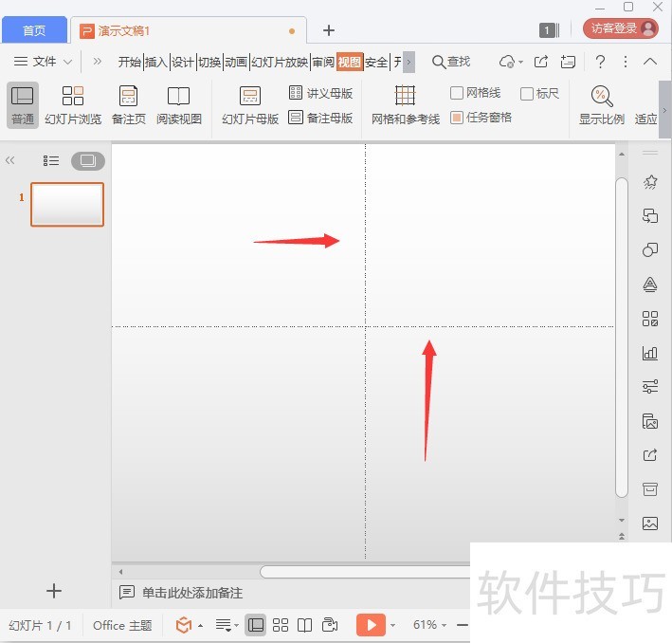This screenshot has height=643, width=672.
Task: Toggle the Task Pane (任务窗格) checkbox
Action: [457, 118]
